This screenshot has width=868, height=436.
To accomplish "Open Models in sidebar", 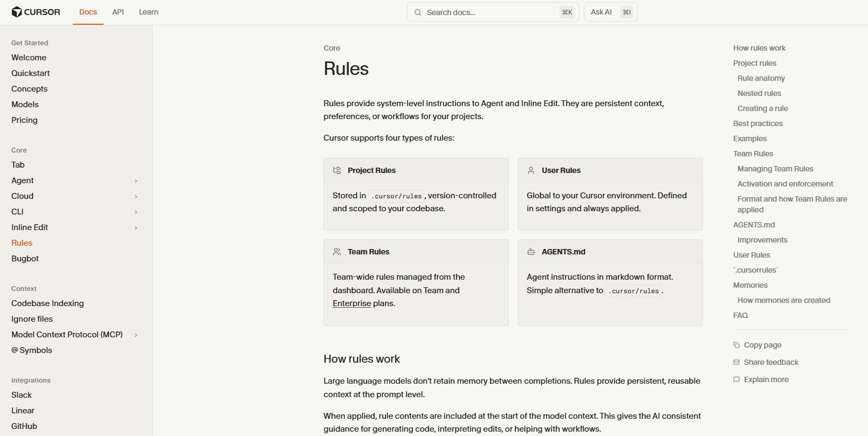I will 25,105.
